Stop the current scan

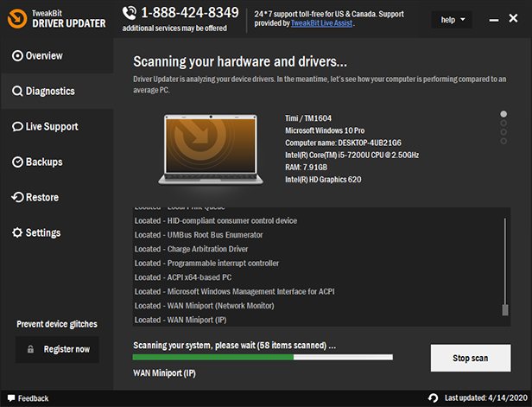click(471, 358)
